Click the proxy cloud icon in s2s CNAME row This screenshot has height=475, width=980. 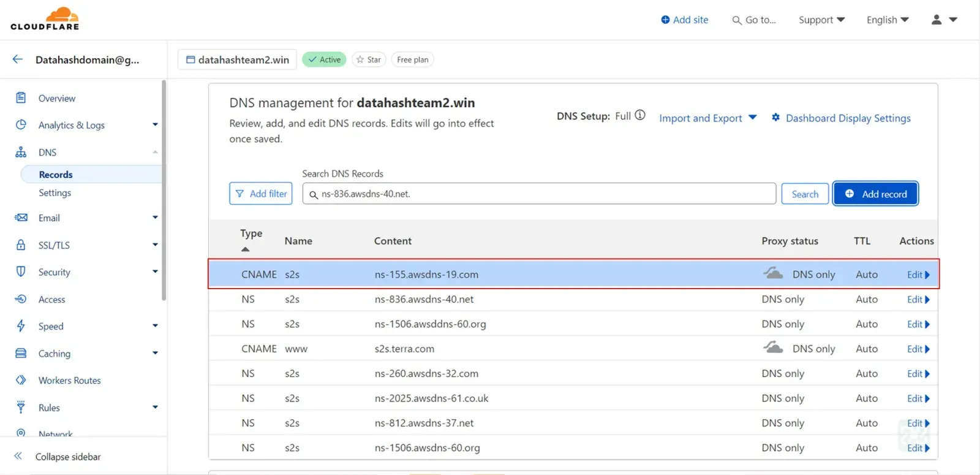[773, 273]
